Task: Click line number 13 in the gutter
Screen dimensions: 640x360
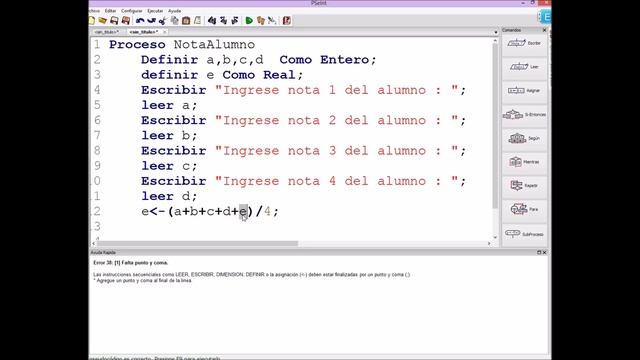Action: click(97, 226)
